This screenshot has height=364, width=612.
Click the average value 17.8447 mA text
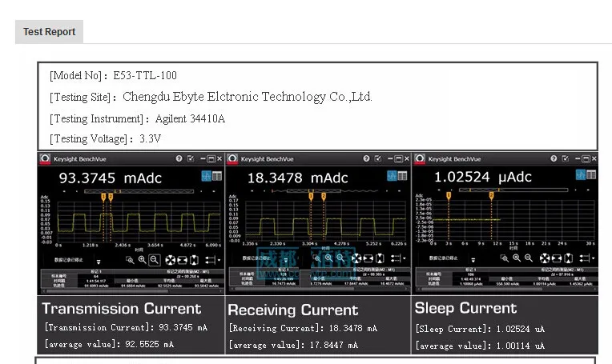(293, 345)
